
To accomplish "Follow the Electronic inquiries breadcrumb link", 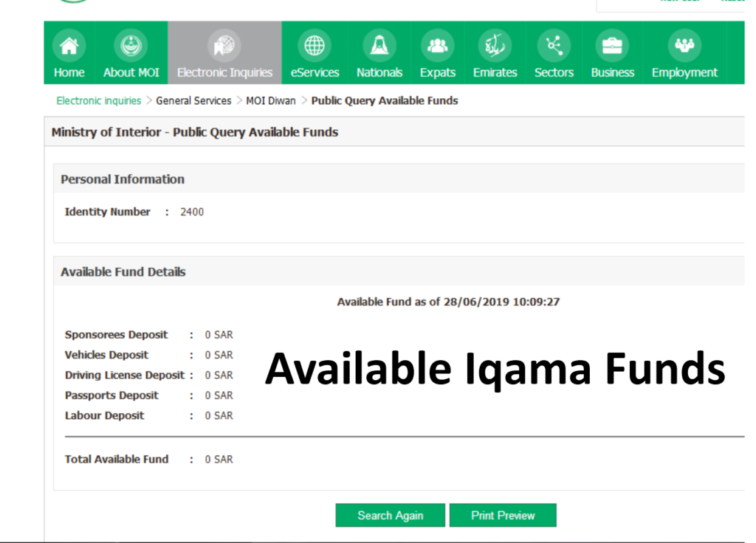I will click(99, 100).
